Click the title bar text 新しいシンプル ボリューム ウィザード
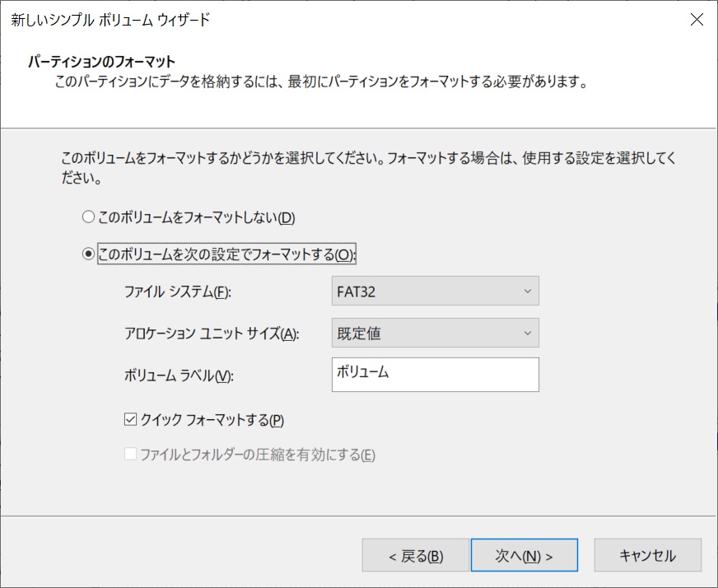The height and width of the screenshot is (588, 718). pyautogui.click(x=110, y=20)
